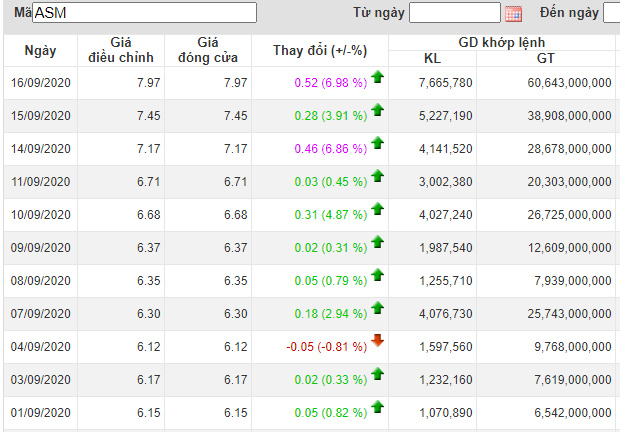Click the green up arrow for 01/09/2020
620x432 pixels.
(378, 407)
